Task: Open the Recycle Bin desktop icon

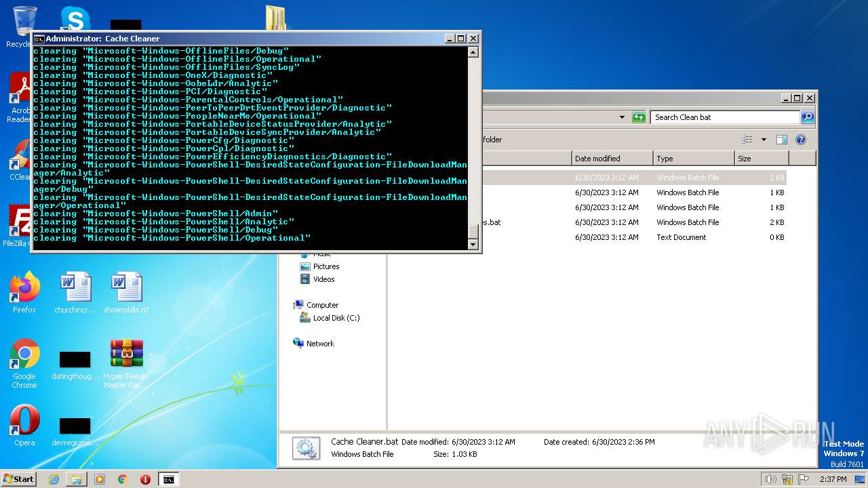Action: [x=24, y=20]
